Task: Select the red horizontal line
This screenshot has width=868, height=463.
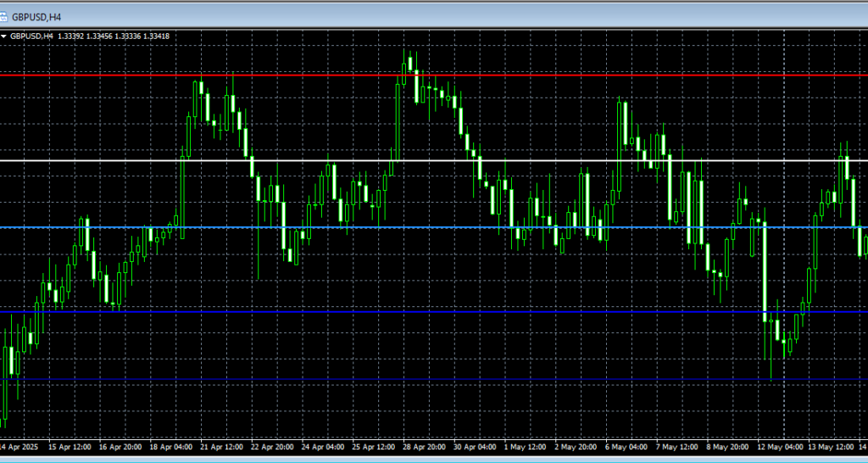Action: pos(434,75)
